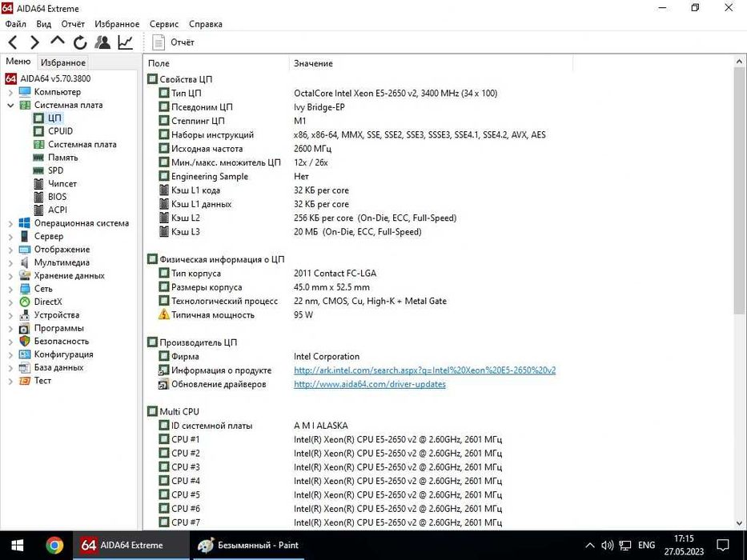Select the BIOS chip icon
Image resolution: width=747 pixels, height=560 pixels.
[38, 197]
